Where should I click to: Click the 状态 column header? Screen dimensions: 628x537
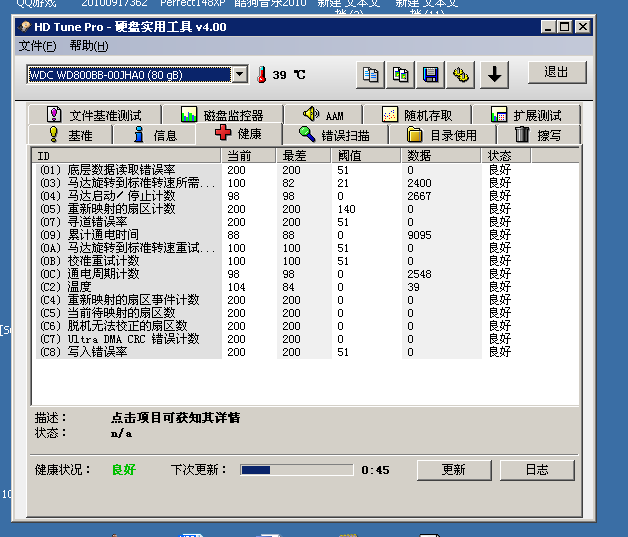[x=506, y=155]
